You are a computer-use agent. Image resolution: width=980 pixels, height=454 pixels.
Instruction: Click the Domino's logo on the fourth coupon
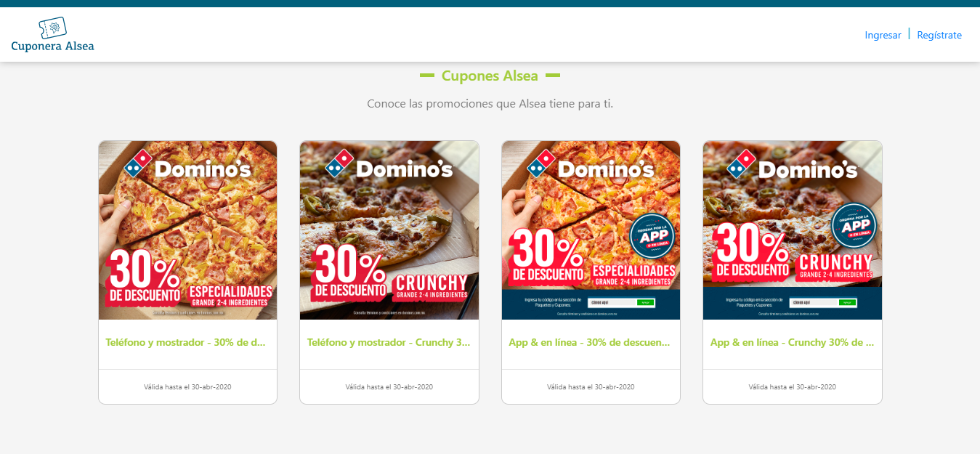[793, 164]
